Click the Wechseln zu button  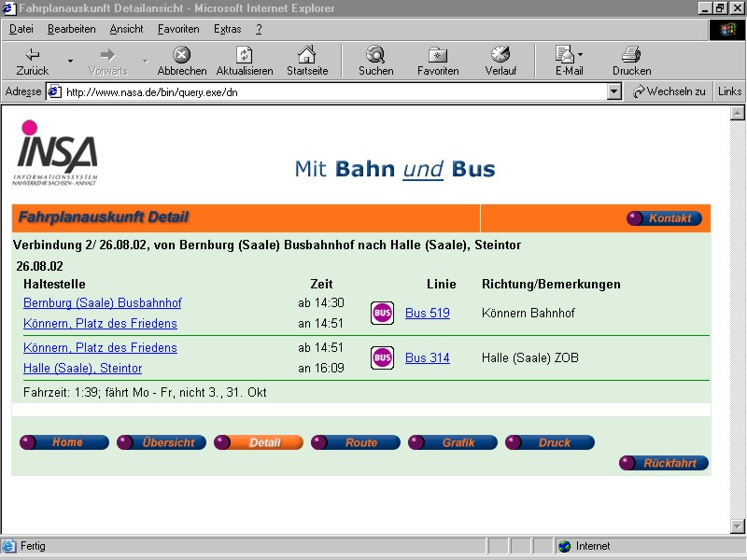coord(669,91)
